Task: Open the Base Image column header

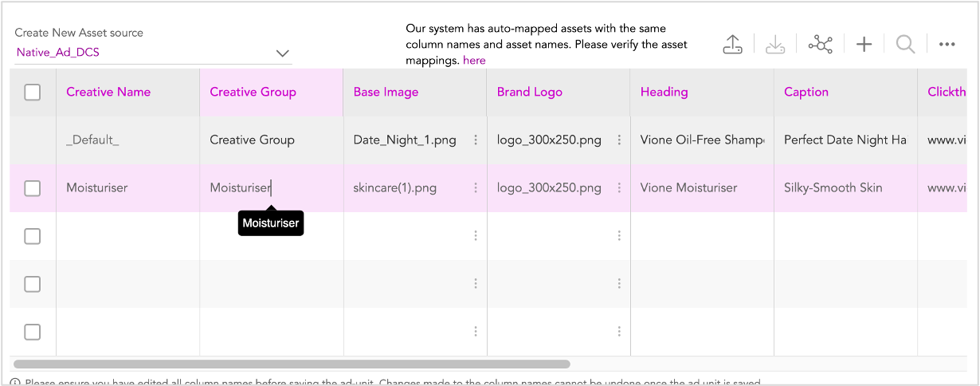Action: 386,92
